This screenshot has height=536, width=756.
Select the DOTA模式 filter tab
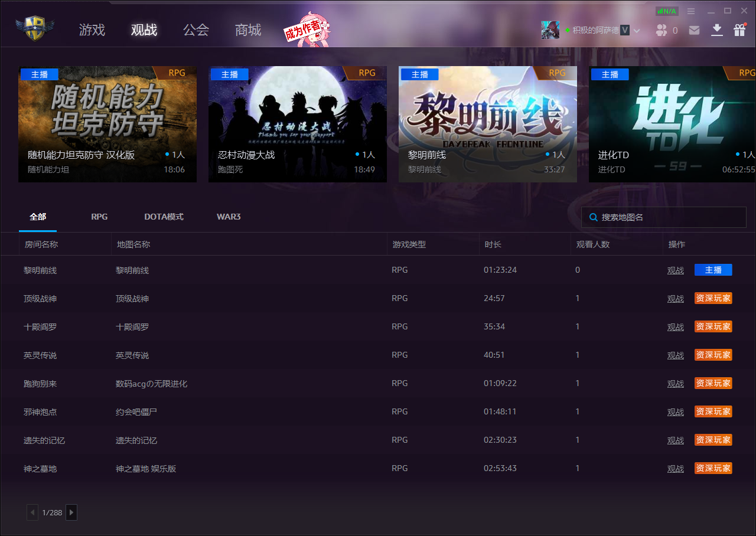click(x=164, y=217)
